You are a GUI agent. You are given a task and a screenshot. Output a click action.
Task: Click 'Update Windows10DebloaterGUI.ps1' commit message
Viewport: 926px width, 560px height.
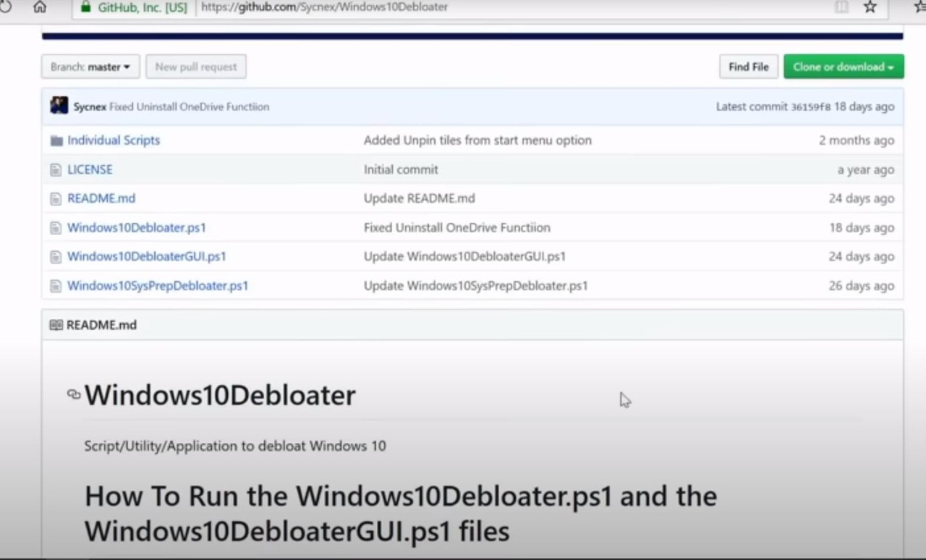(x=464, y=256)
